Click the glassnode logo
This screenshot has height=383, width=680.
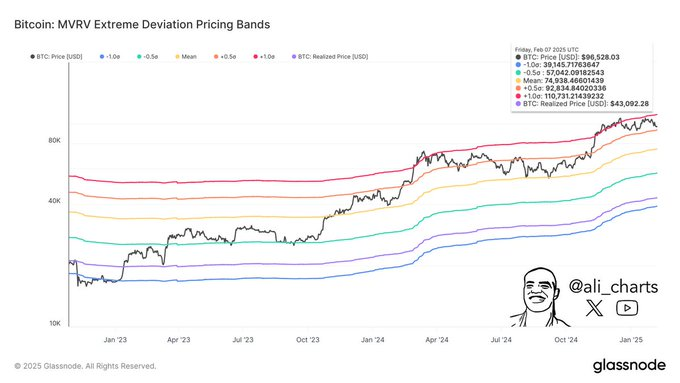[629, 365]
